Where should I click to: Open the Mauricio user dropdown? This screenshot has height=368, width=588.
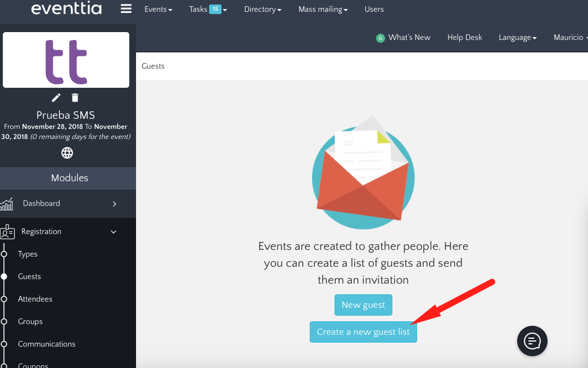[x=570, y=38]
